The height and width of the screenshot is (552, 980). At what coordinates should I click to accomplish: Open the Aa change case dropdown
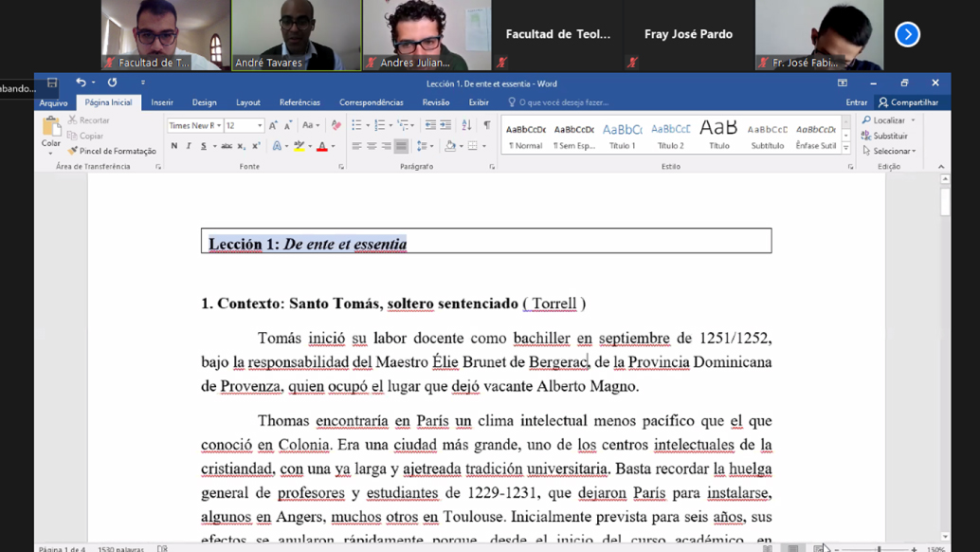pyautogui.click(x=311, y=125)
